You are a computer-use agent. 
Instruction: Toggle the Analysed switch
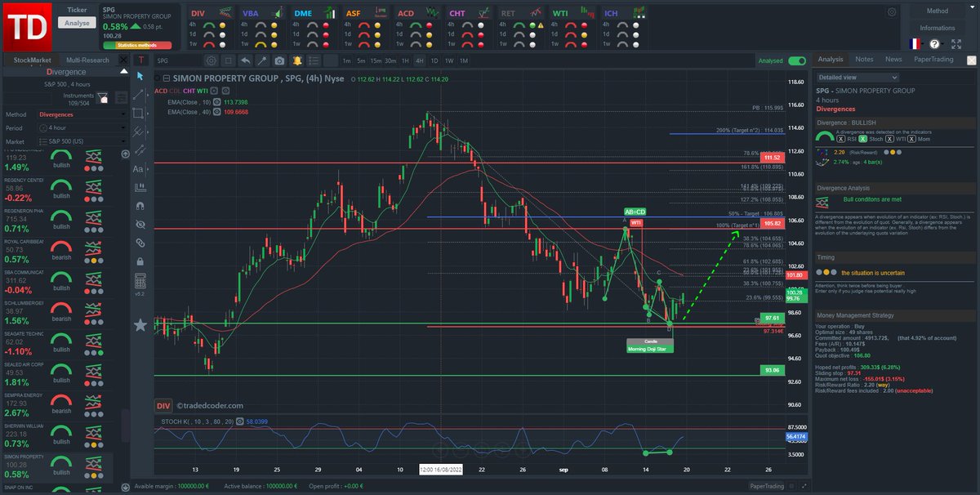point(797,60)
